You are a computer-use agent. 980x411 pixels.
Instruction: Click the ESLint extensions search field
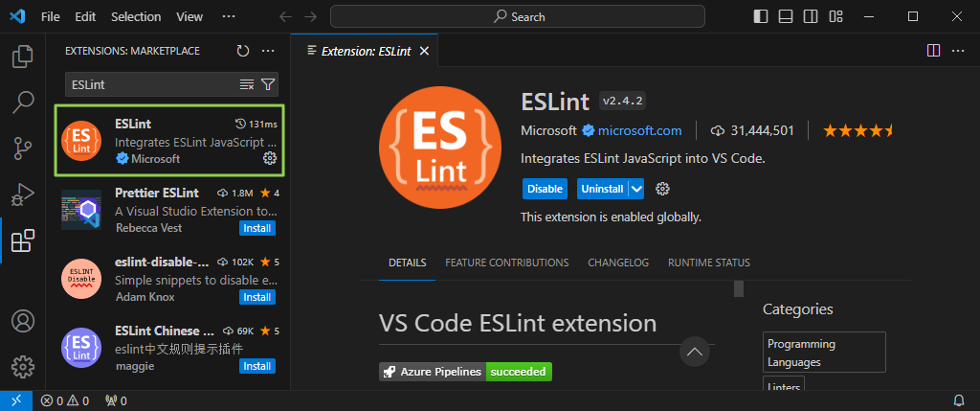point(153,84)
